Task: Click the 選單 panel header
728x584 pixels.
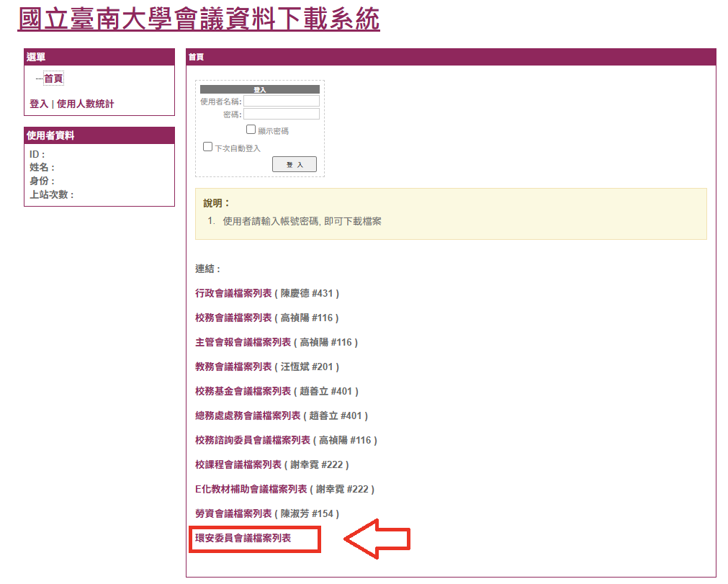Action: tap(99, 57)
